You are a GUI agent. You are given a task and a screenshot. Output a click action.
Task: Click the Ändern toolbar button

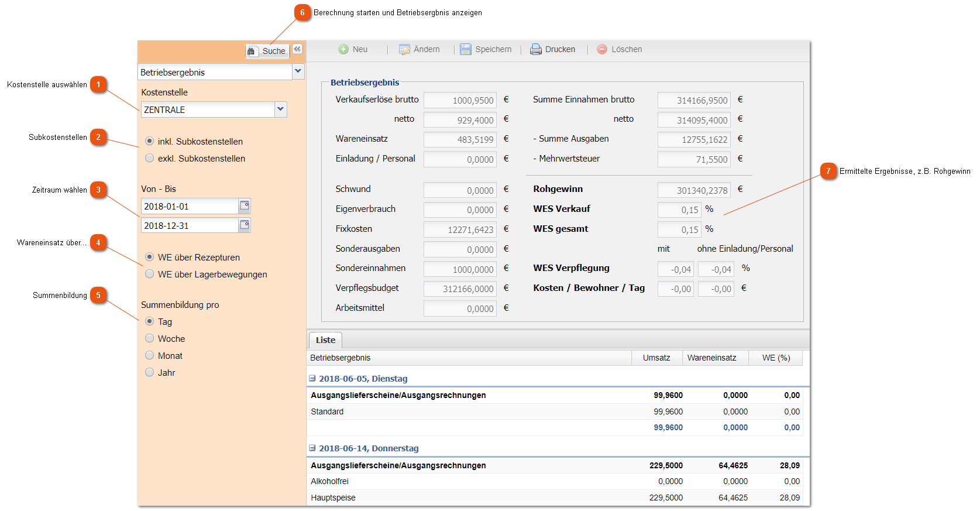pyautogui.click(x=419, y=49)
